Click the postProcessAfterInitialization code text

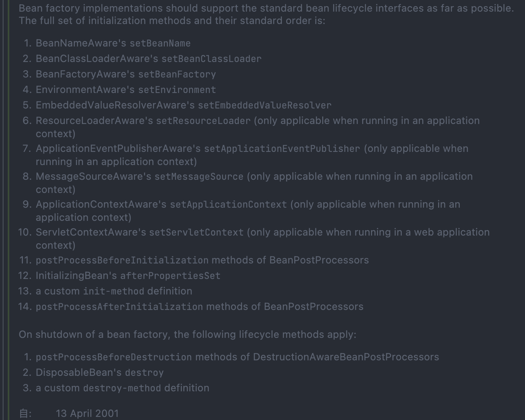point(119,307)
